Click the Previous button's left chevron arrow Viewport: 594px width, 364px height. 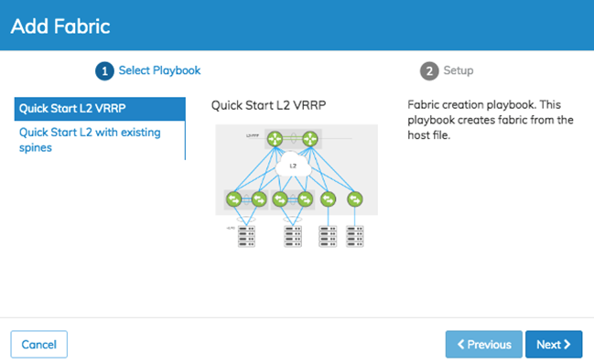[x=460, y=344]
